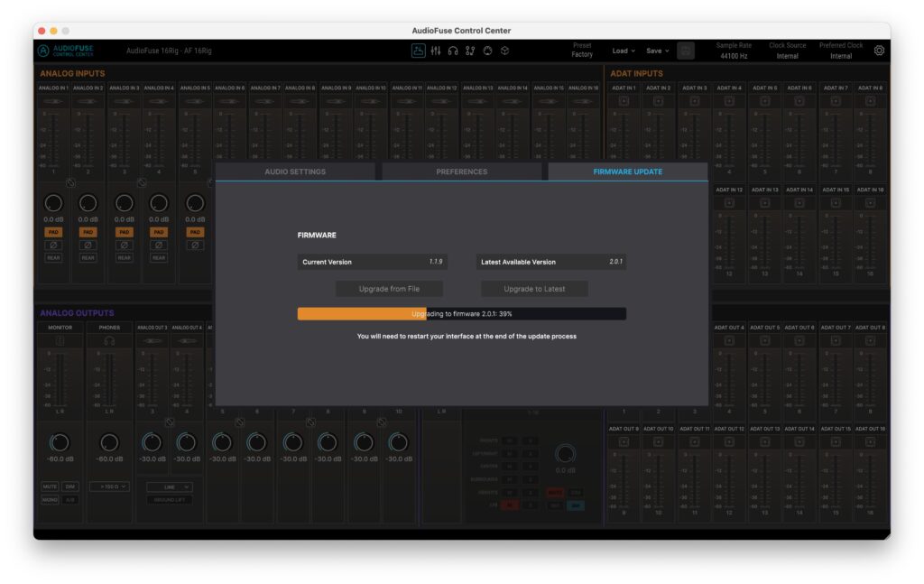
Task: Open the headphones view icon
Action: (x=453, y=51)
